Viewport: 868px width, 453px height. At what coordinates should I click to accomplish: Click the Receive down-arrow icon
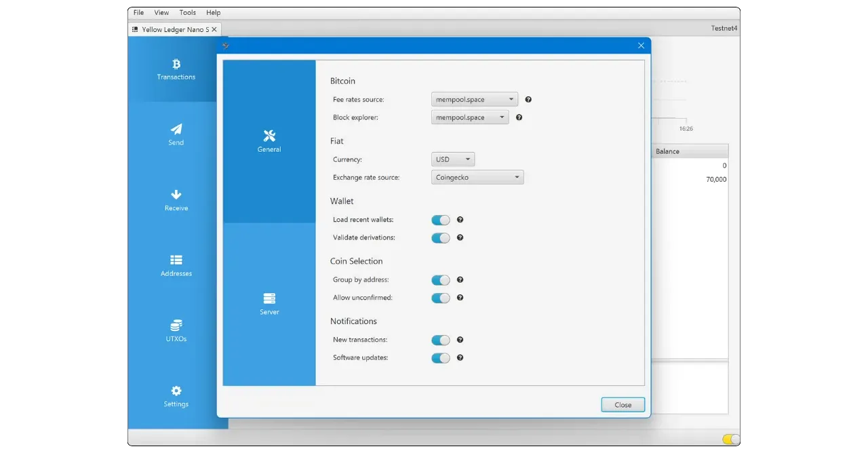pyautogui.click(x=176, y=195)
